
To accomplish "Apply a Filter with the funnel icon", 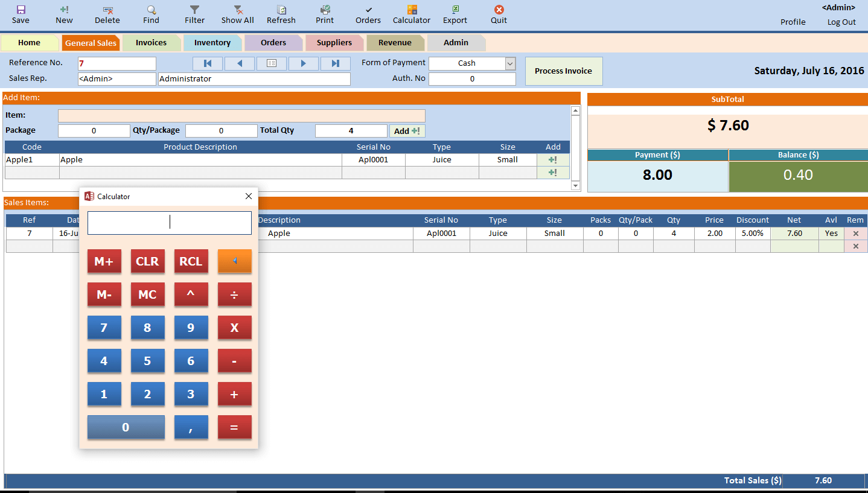I will [x=194, y=13].
